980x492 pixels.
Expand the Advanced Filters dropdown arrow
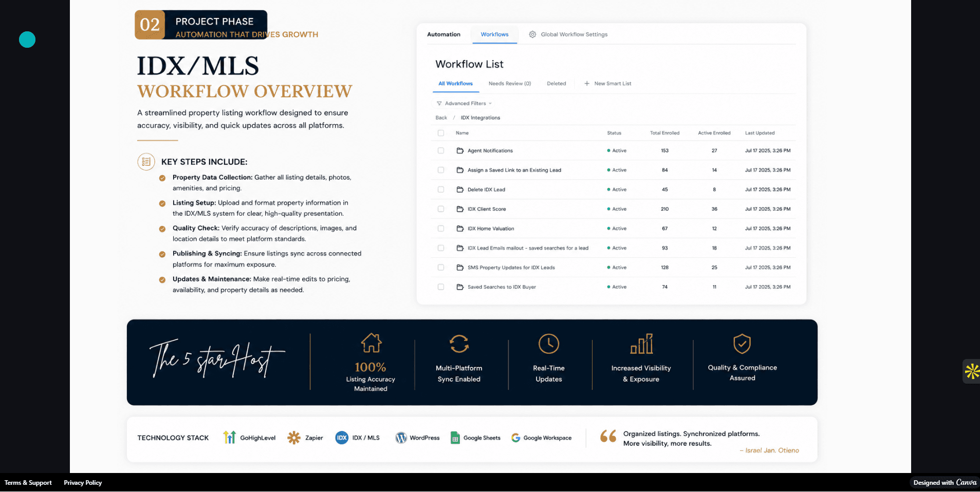[x=490, y=104]
